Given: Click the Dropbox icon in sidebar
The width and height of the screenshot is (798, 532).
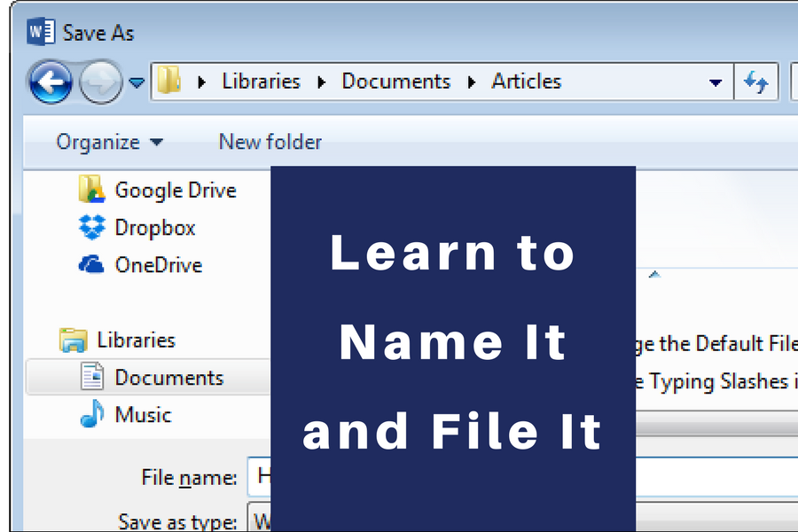Looking at the screenshot, I should coord(92,227).
